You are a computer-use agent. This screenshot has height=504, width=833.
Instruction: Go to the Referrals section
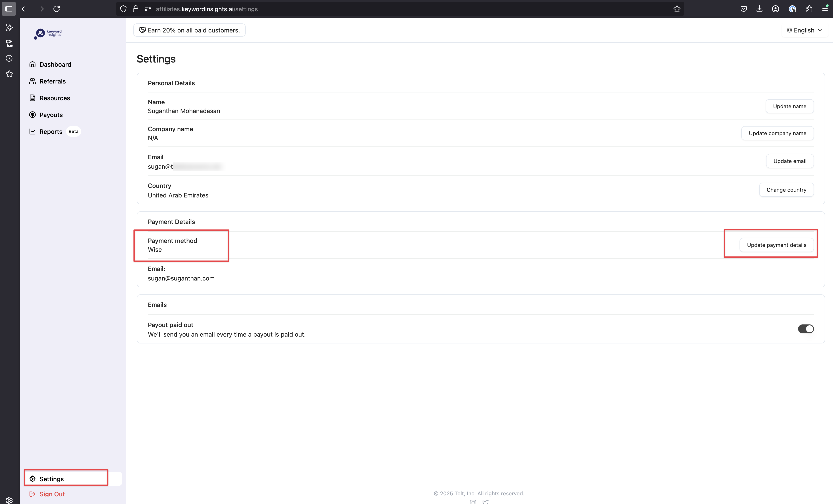coord(52,81)
